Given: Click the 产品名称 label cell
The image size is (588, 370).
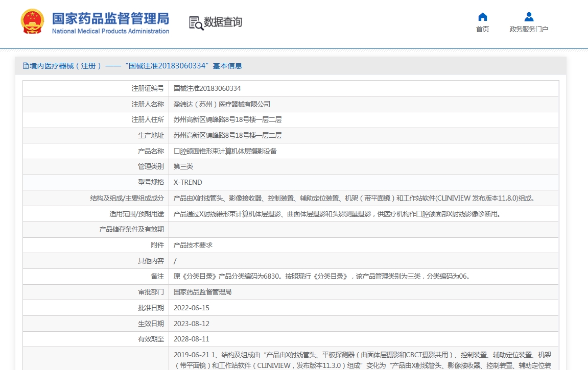Looking at the screenshot, I should pos(96,151).
